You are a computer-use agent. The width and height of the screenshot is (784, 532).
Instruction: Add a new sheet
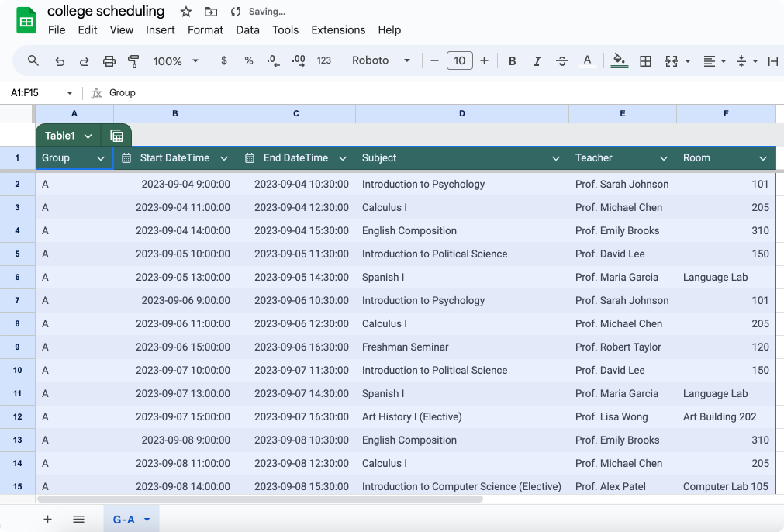[47, 519]
